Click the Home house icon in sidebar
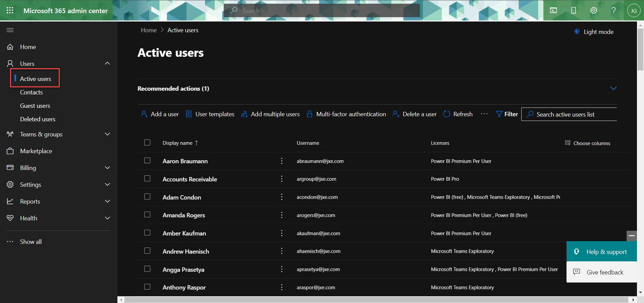Viewport: 644px width, 303px height. point(10,47)
